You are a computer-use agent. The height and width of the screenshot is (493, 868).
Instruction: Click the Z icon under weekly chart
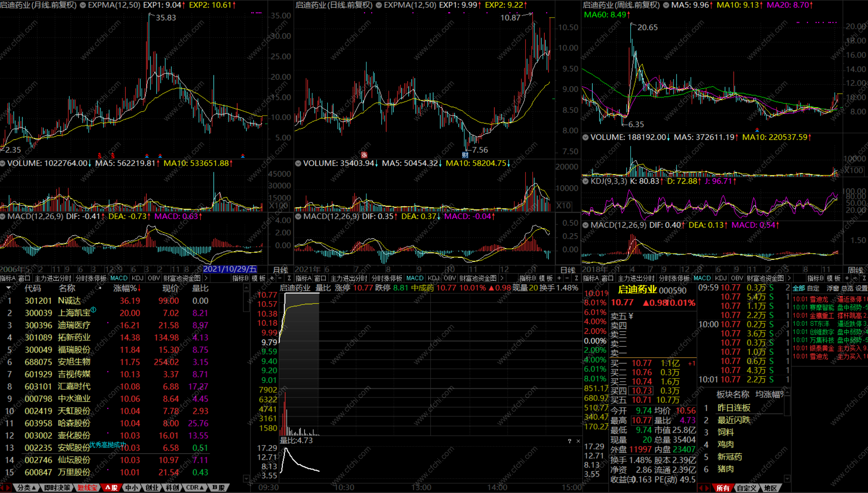[864, 278]
